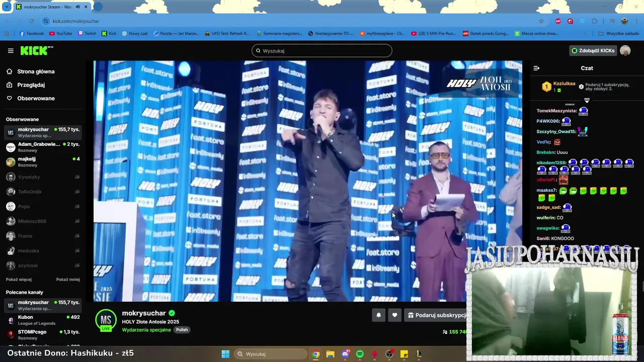Open UFO Test: Refresh R... bookmark
Image resolution: width=644 pixels, height=362 pixels.
tap(227, 34)
